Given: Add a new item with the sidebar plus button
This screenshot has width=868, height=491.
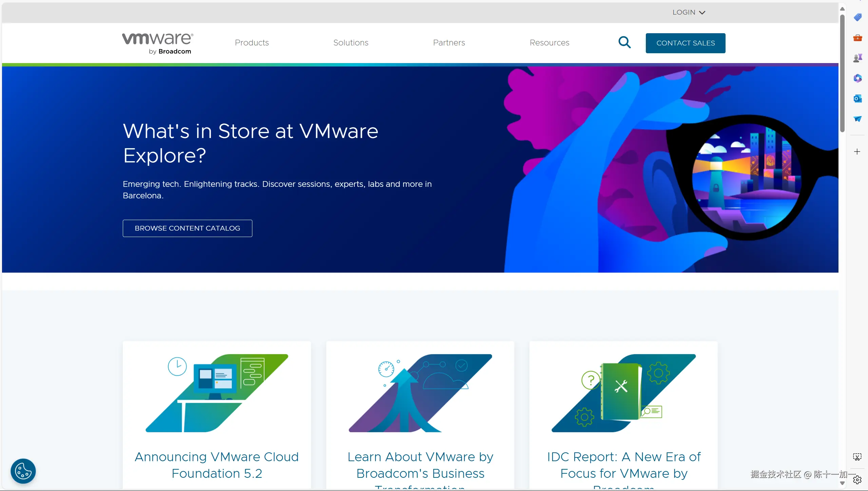Looking at the screenshot, I should (857, 152).
